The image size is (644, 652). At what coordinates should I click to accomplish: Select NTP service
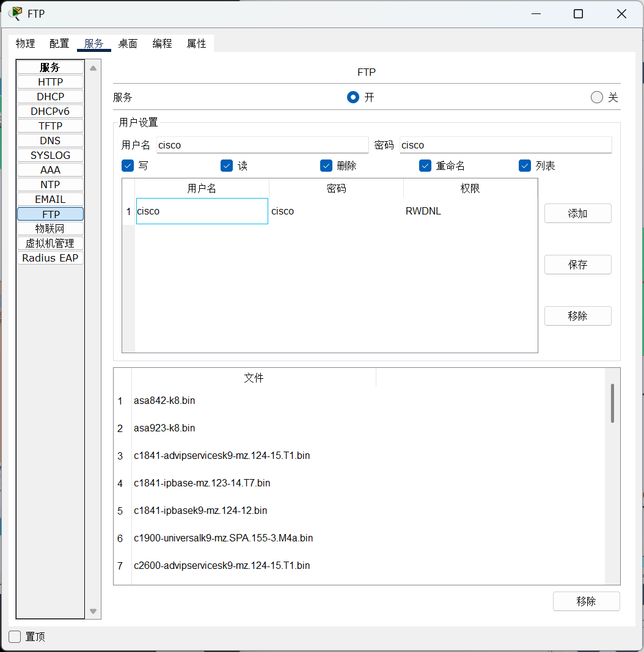pyautogui.click(x=50, y=185)
